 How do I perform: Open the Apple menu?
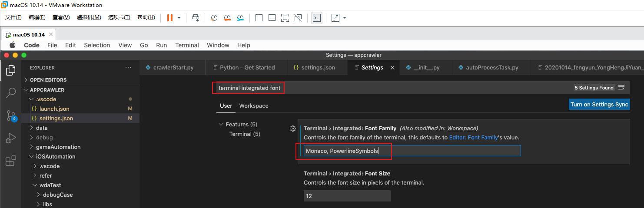(x=12, y=45)
